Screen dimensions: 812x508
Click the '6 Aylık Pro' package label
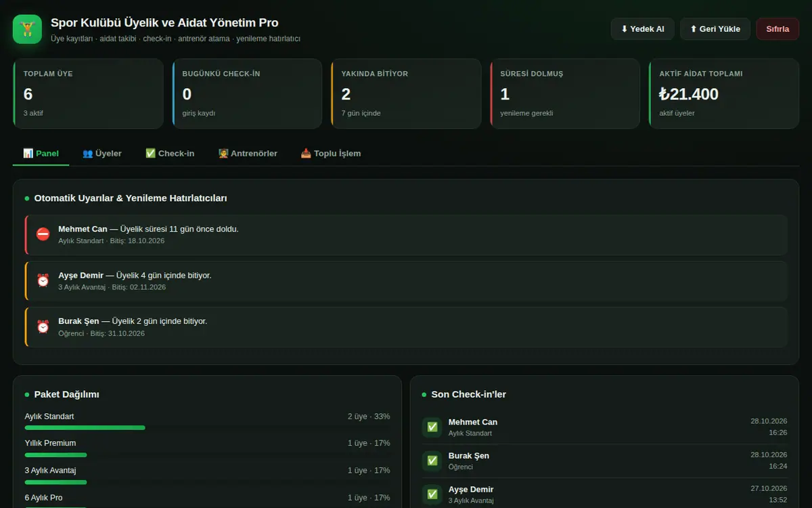44,498
